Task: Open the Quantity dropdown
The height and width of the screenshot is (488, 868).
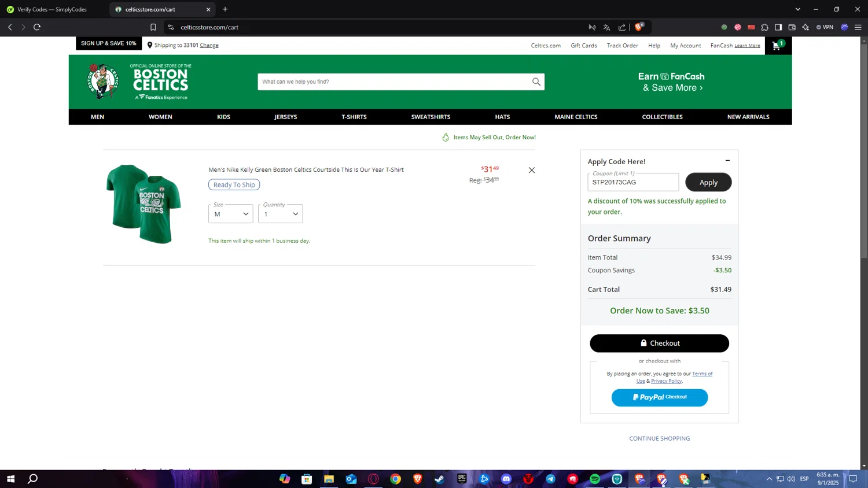Action: tap(281, 213)
